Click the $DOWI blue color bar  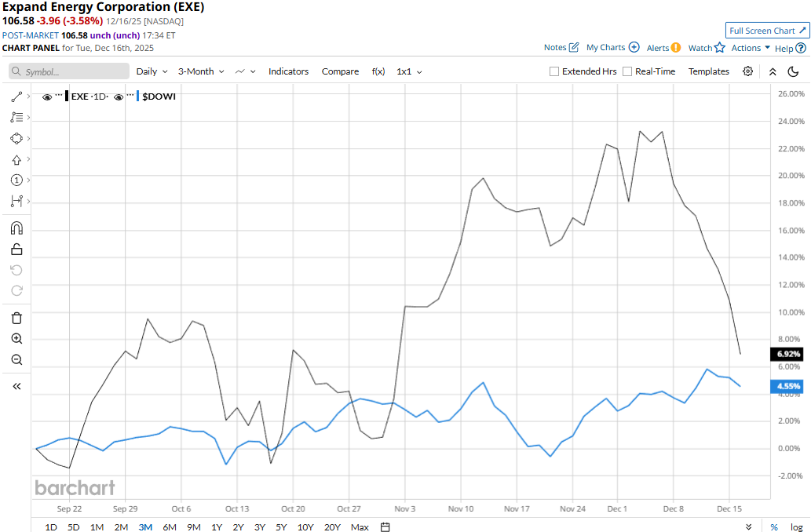point(137,97)
